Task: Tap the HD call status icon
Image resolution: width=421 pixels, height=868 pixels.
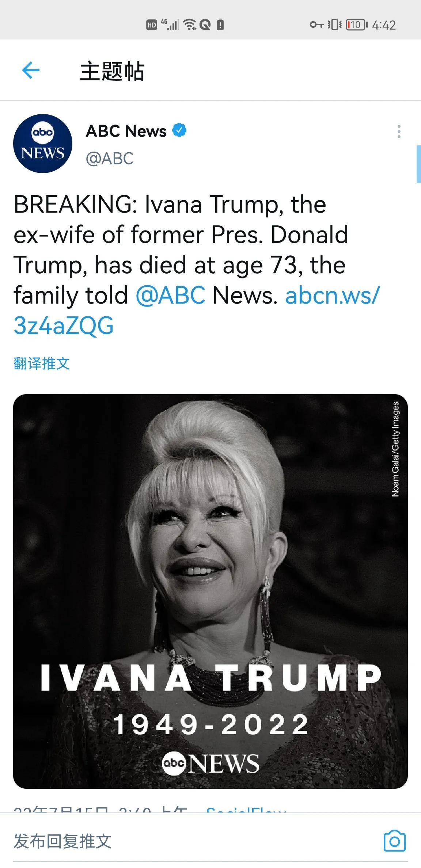Action: click(x=151, y=25)
